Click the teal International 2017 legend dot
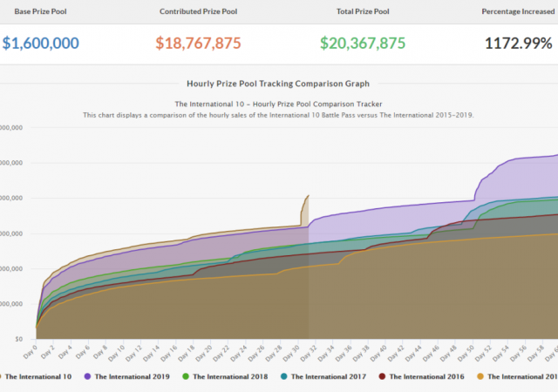 [283, 376]
